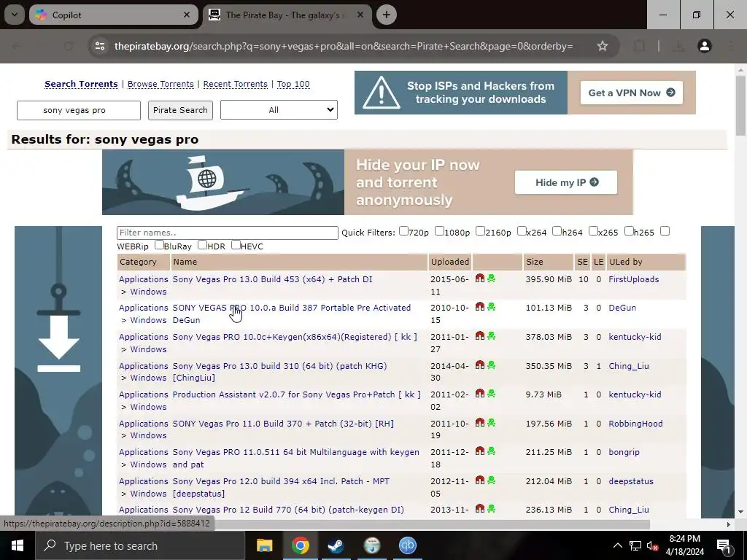Open uploader bongrip profile link
747x560 pixels.
click(x=624, y=452)
